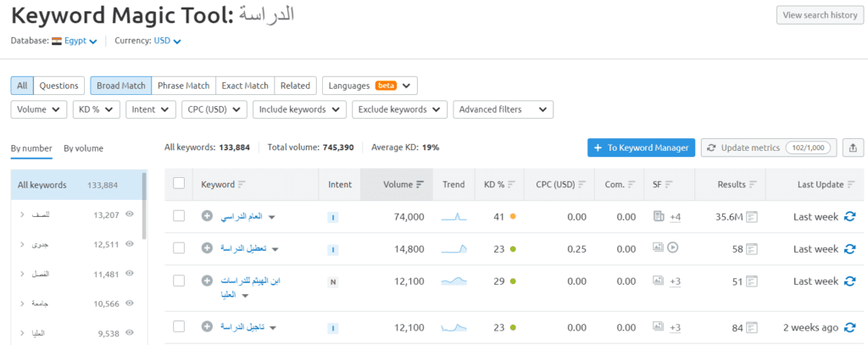The height and width of the screenshot is (345, 868).
Task: Refresh metrics for the 35.6M results row
Action: [x=849, y=217]
